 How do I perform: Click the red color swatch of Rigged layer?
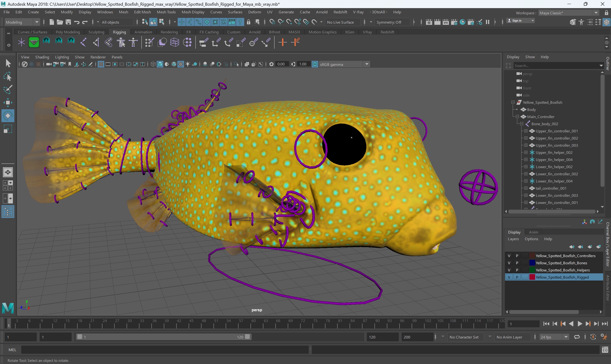pos(532,277)
